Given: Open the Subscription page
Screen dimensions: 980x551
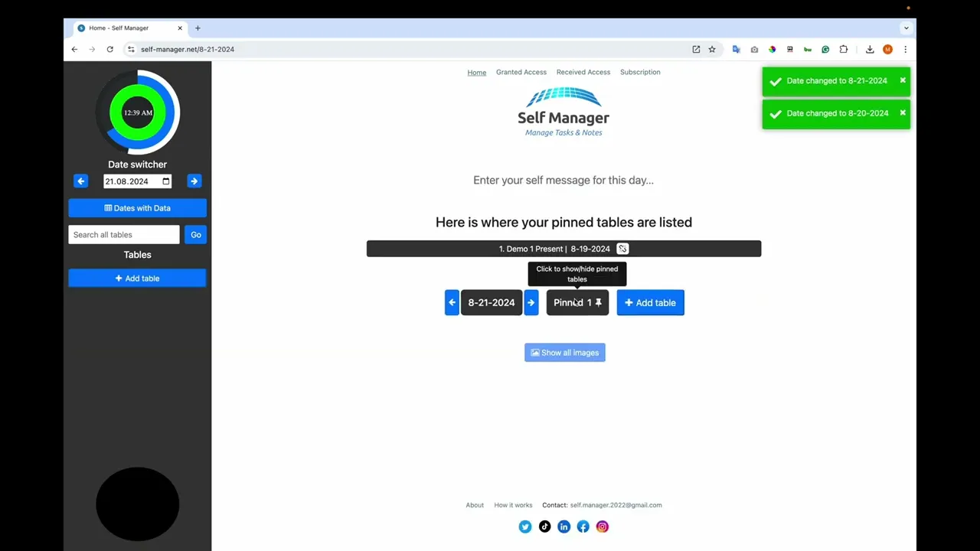Looking at the screenshot, I should [640, 72].
